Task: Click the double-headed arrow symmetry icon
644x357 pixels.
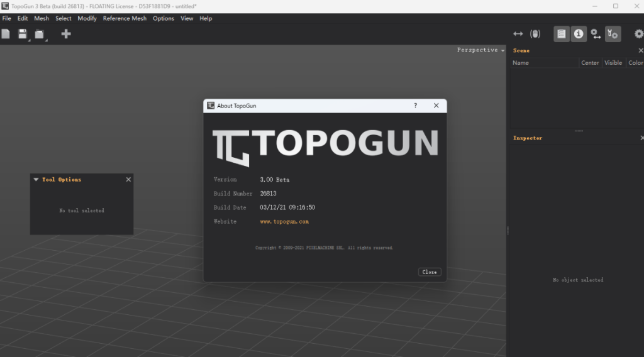Action: click(518, 34)
